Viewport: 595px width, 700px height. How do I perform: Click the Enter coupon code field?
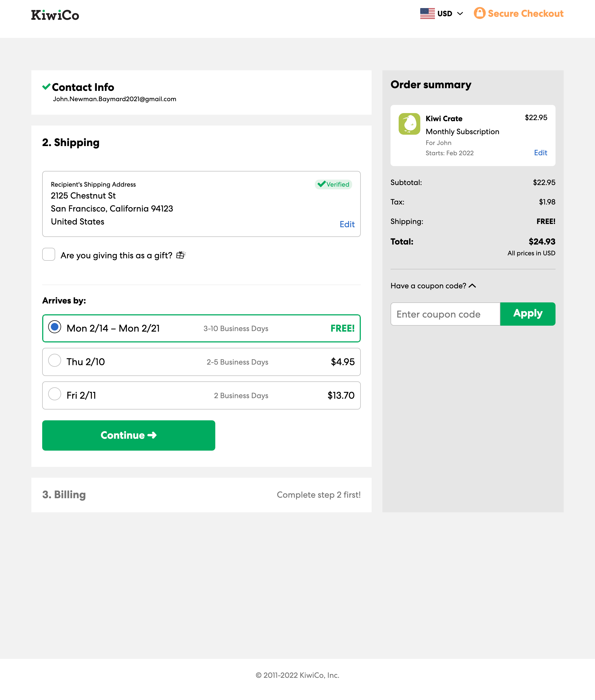(445, 314)
